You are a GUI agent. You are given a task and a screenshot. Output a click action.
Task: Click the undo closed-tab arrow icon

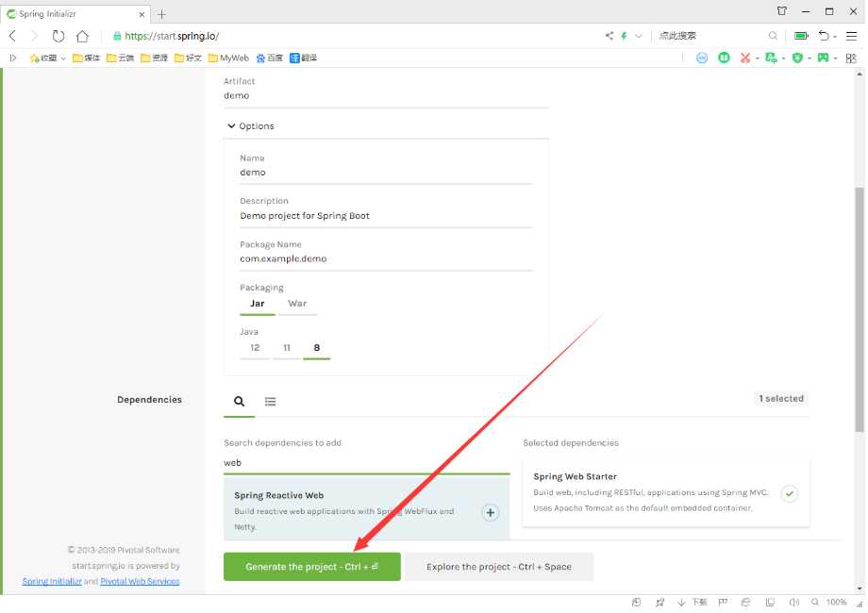824,36
